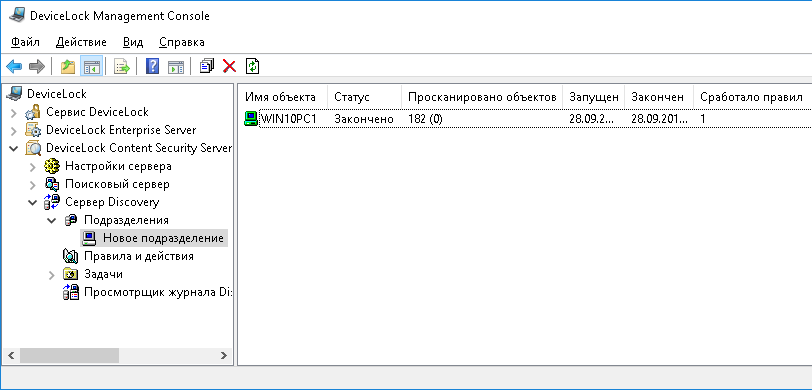Go up one level via folder icon

pos(68,66)
